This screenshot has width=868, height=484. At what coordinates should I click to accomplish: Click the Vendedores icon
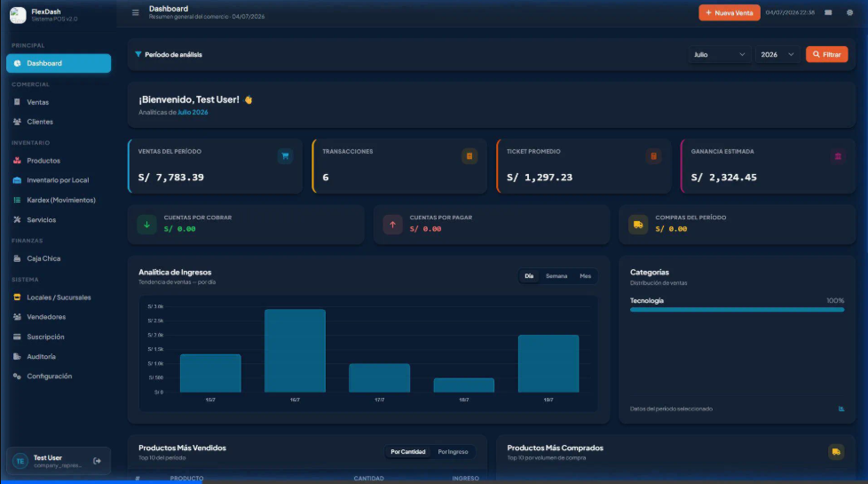point(17,317)
